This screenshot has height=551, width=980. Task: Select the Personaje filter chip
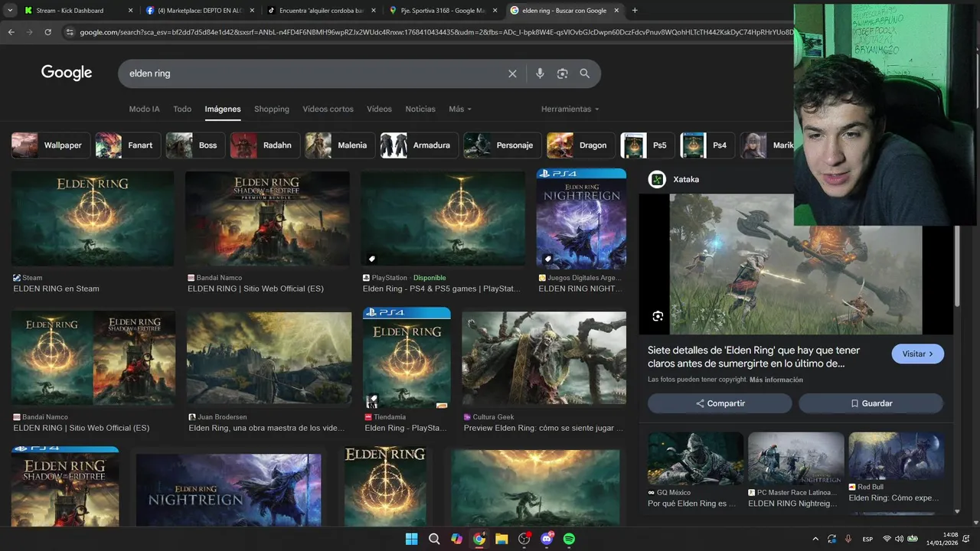click(503, 145)
